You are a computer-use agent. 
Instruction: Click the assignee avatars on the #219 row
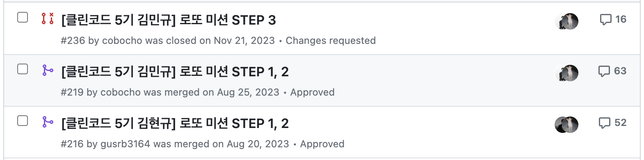coord(566,73)
